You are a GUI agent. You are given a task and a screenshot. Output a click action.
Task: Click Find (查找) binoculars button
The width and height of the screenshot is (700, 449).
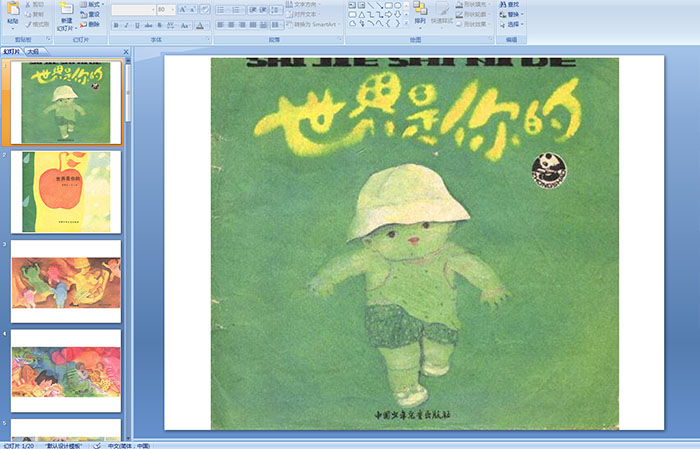(x=510, y=4)
